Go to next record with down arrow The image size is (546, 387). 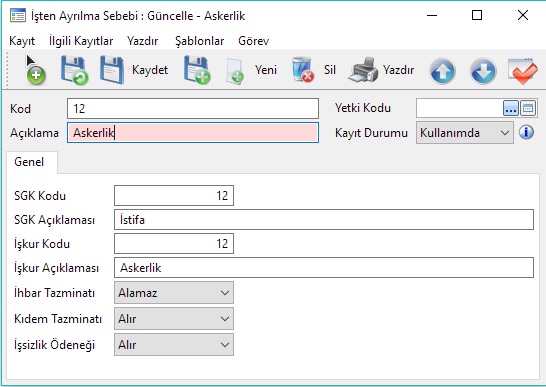tap(483, 71)
